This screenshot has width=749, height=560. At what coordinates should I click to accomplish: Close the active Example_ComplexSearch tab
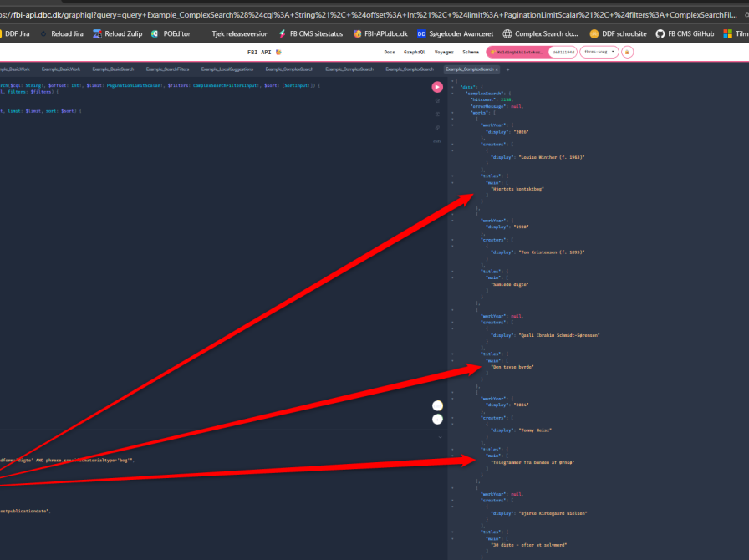pyautogui.click(x=497, y=69)
